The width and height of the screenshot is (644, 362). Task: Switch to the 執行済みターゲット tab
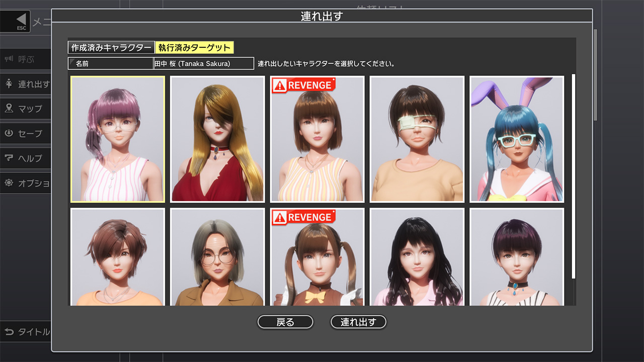tap(194, 48)
